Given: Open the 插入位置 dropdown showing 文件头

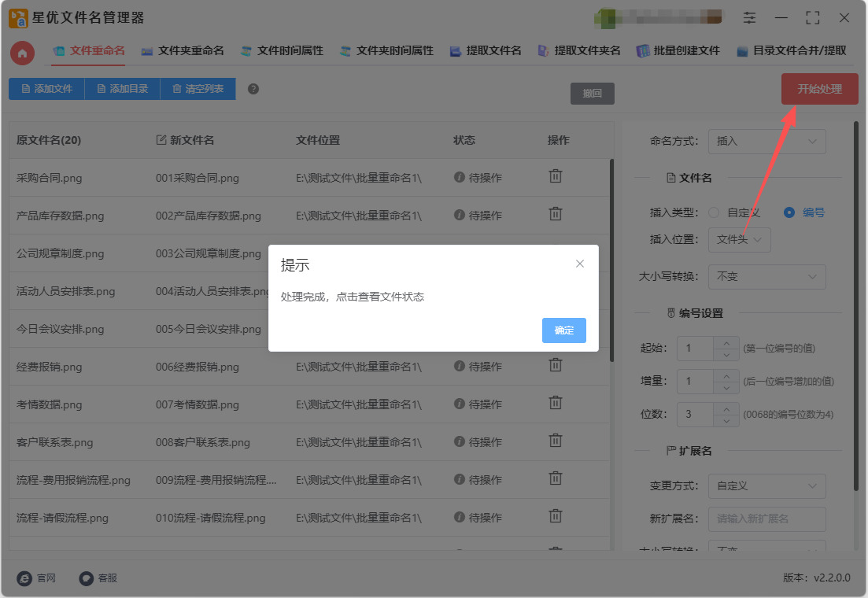Looking at the screenshot, I should pyautogui.click(x=739, y=240).
